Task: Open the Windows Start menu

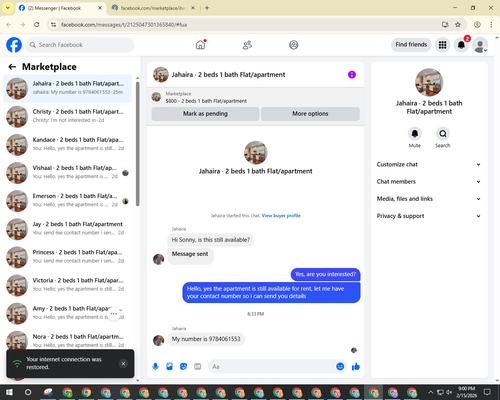Action: 9,392
